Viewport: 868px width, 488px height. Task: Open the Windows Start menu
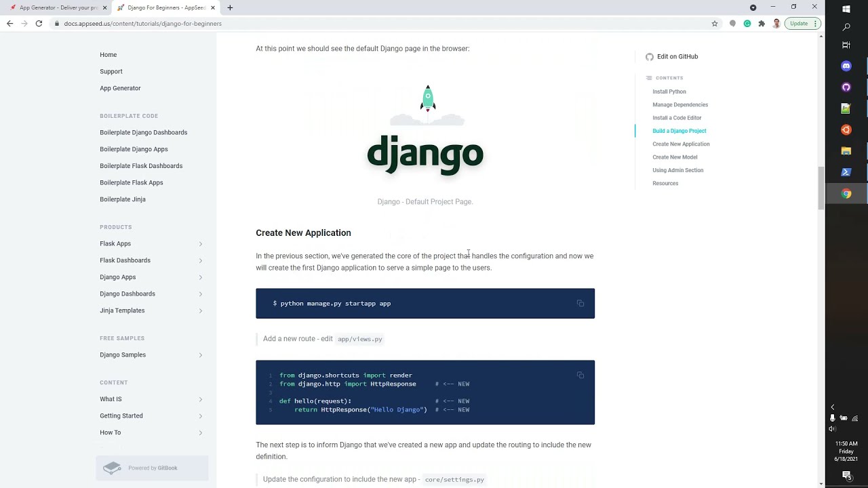(846, 9)
